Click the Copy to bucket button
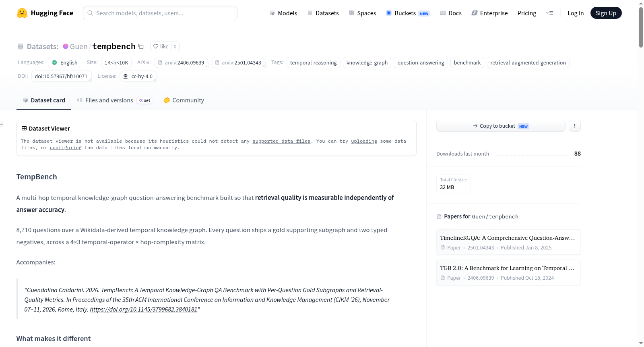Screen dimensions: 644x347 [501, 126]
